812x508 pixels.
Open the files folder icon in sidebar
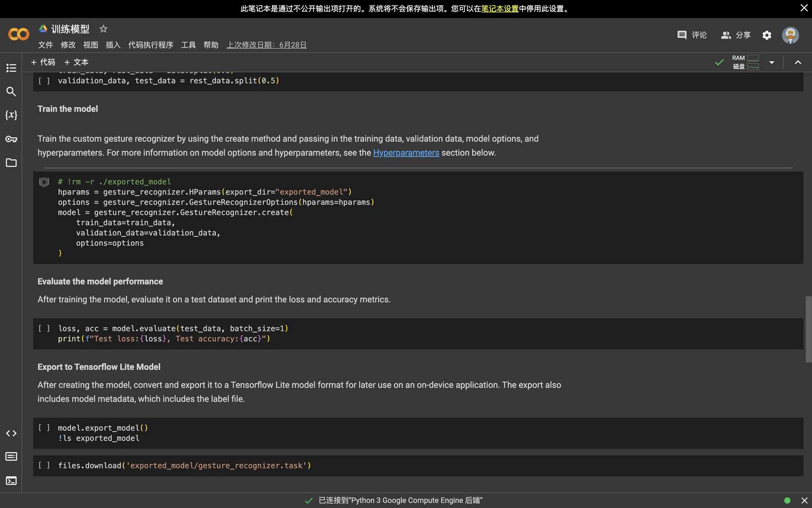[x=11, y=163]
